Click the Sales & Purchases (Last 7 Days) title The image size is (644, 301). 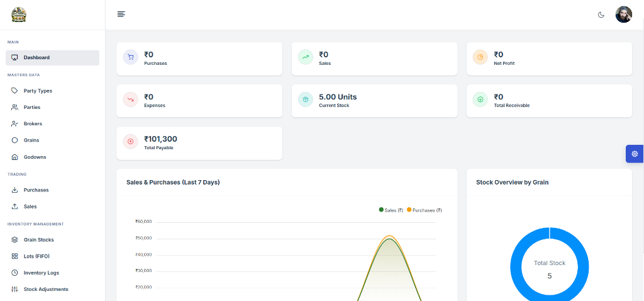point(173,182)
